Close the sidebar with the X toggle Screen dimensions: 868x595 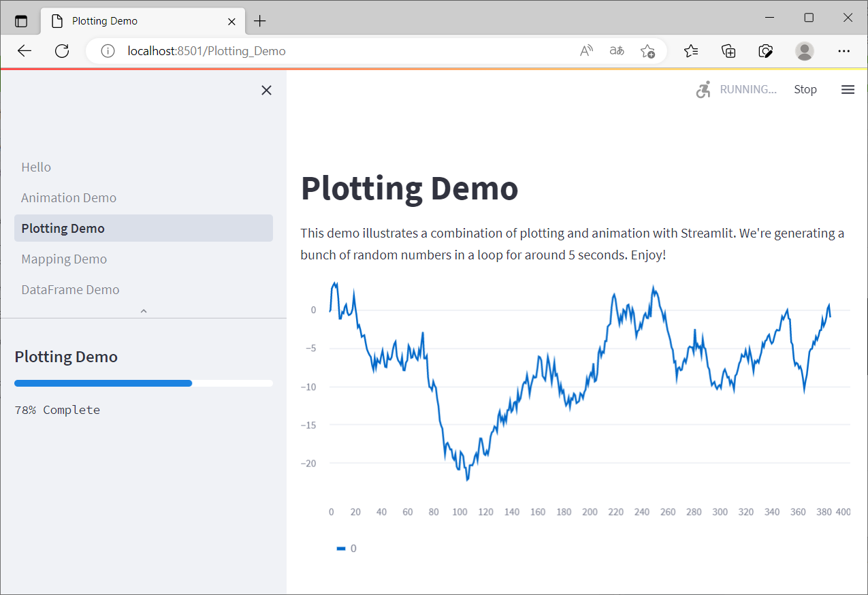click(266, 90)
